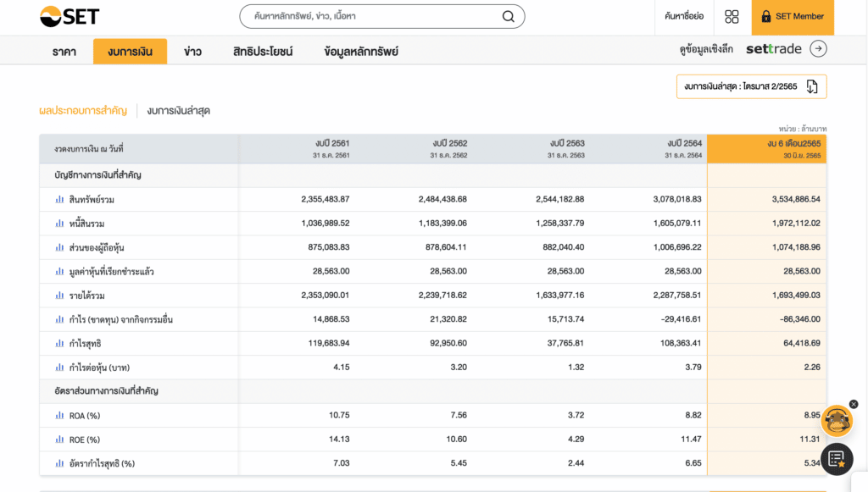The width and height of the screenshot is (868, 492).
Task: Open chart icon for อัตรากำไรสุทธิ (%)
Action: tap(60, 463)
